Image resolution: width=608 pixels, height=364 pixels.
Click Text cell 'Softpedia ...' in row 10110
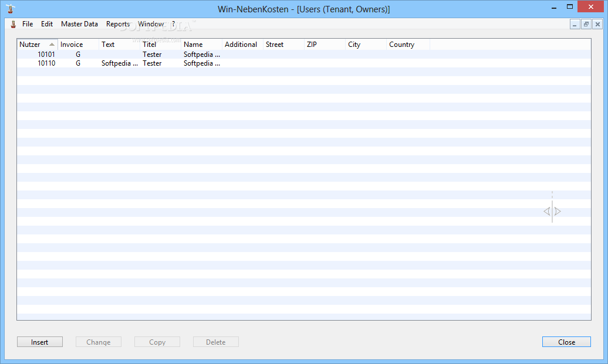tap(120, 63)
